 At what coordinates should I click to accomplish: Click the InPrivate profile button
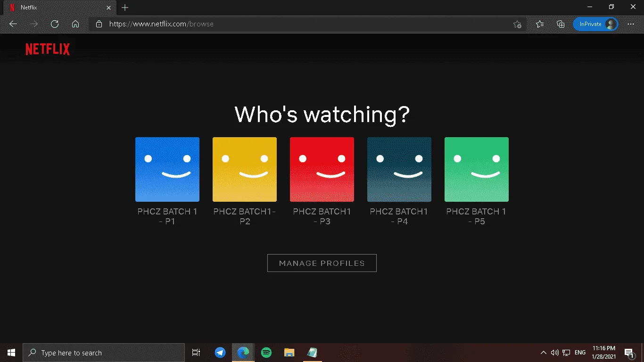point(595,24)
